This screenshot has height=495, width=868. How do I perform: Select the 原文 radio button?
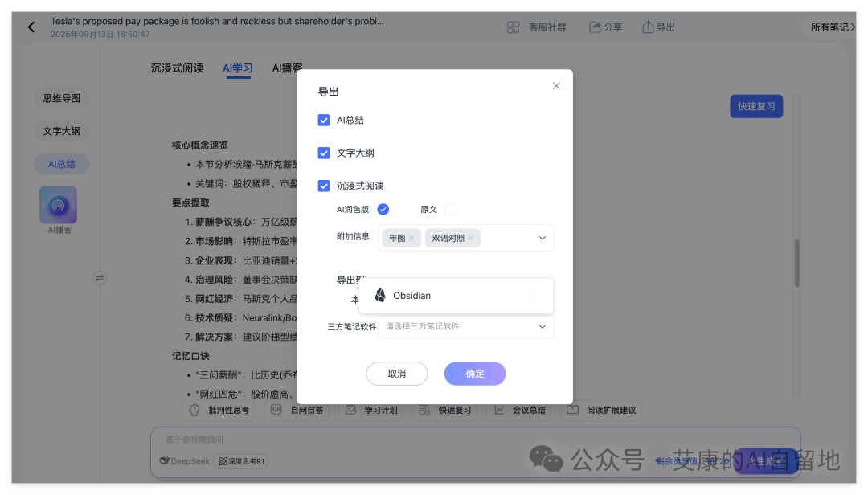click(451, 209)
